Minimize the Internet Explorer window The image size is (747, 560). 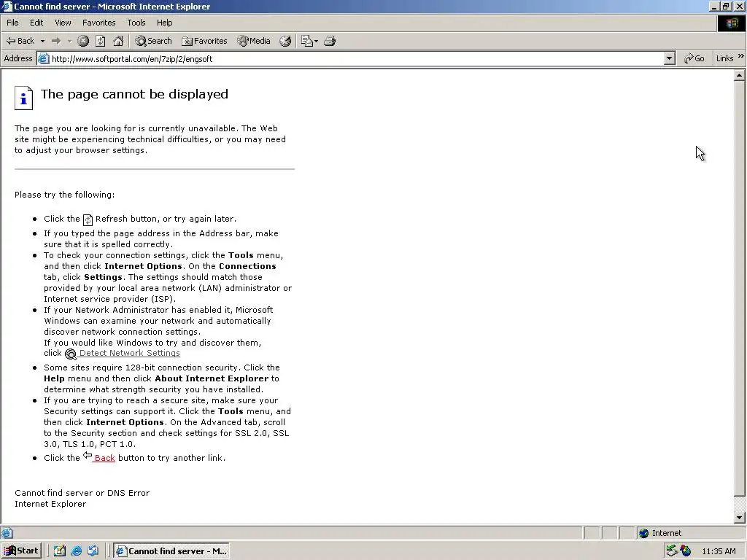coord(714,6)
